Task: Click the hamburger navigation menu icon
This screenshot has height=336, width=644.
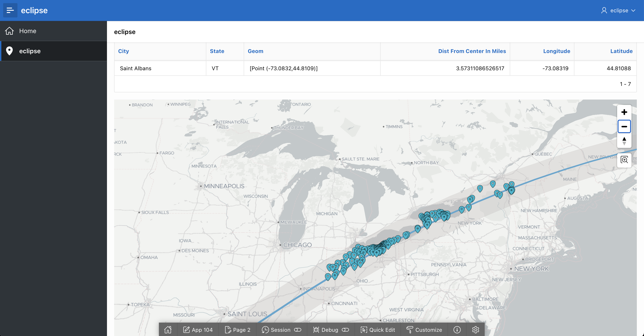Action: [10, 10]
